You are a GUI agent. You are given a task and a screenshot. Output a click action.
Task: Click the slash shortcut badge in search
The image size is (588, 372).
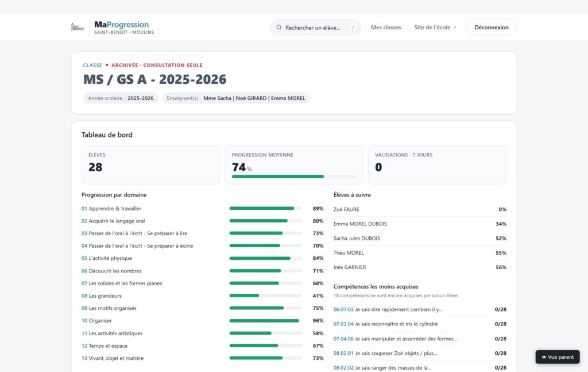(x=353, y=28)
